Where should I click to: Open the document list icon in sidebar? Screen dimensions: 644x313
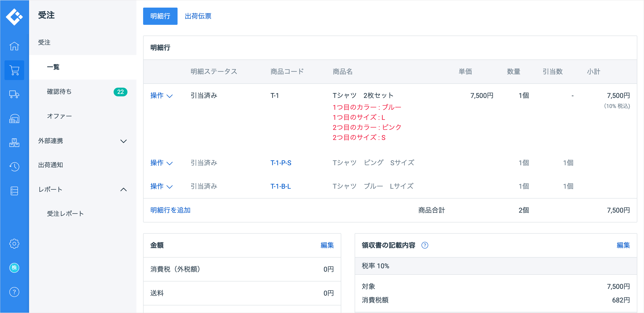[14, 191]
